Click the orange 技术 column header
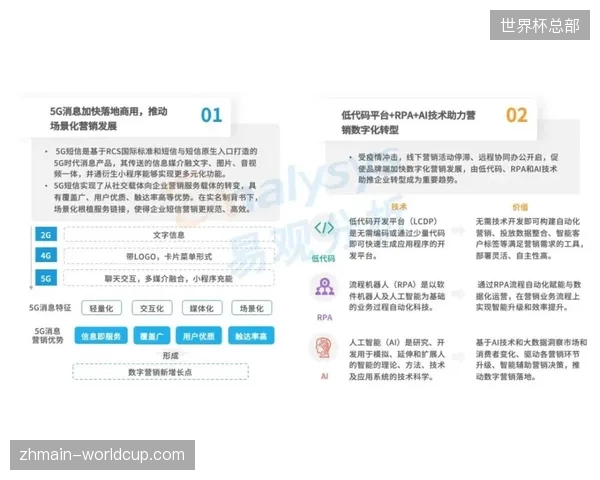The image size is (600, 480). click(x=399, y=207)
